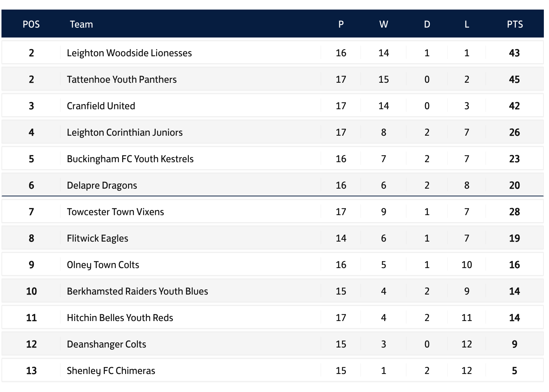Click the W wins column header
The image size is (549, 392).
(x=383, y=24)
